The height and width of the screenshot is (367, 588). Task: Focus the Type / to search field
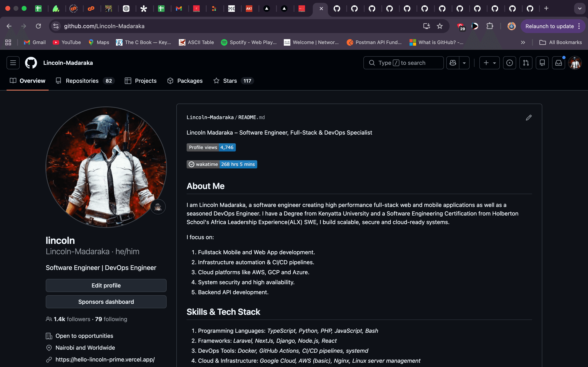coord(403,63)
